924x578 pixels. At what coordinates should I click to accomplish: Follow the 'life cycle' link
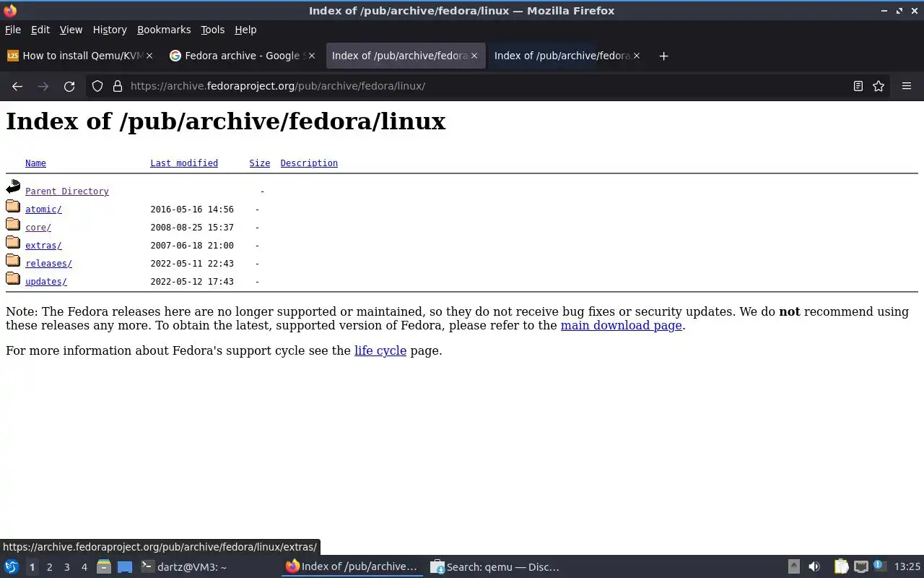click(380, 350)
